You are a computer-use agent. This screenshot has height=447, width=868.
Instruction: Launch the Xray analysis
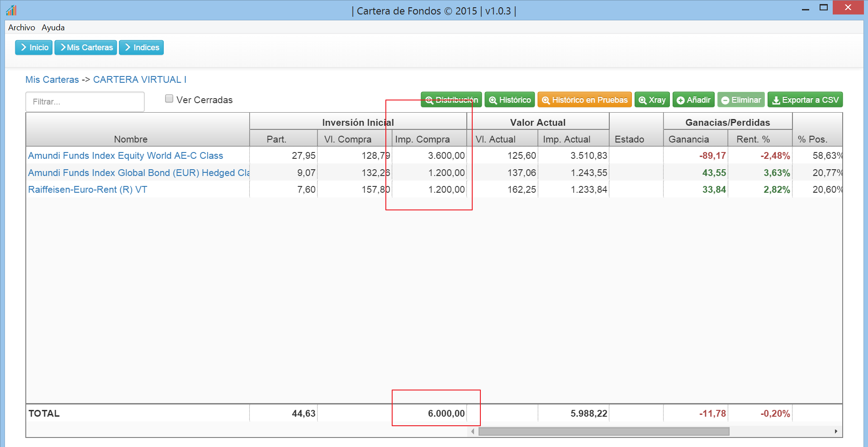(x=652, y=100)
